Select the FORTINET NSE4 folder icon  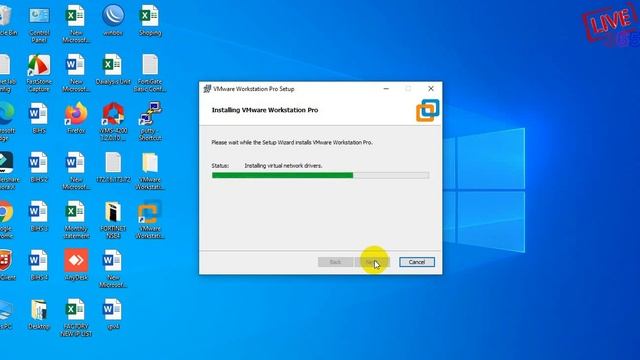(113, 220)
